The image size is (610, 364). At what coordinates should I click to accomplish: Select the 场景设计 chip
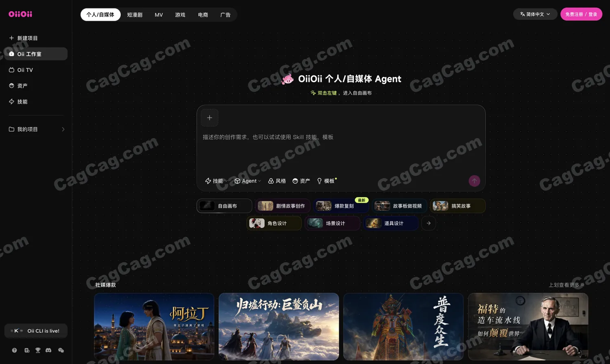tap(332, 223)
